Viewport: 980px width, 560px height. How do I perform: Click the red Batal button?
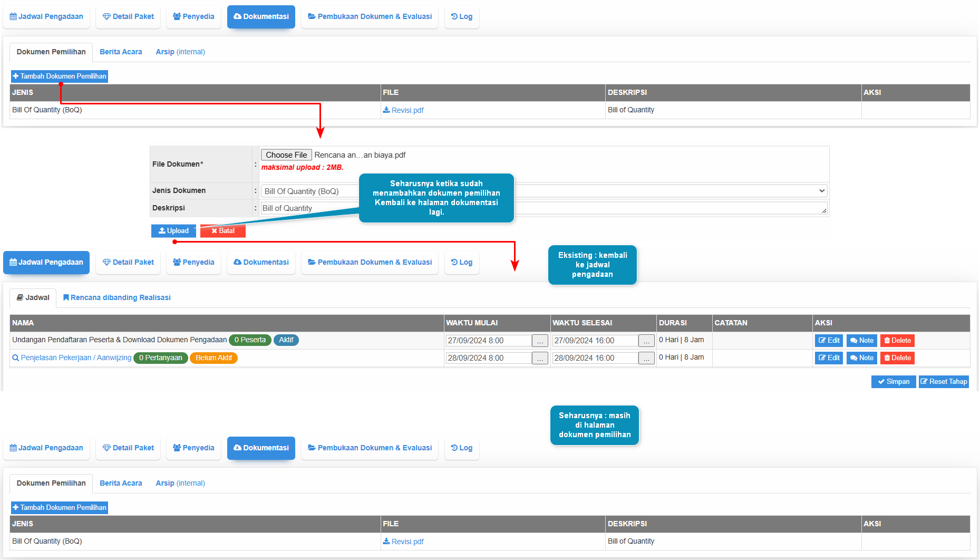pyautogui.click(x=223, y=231)
